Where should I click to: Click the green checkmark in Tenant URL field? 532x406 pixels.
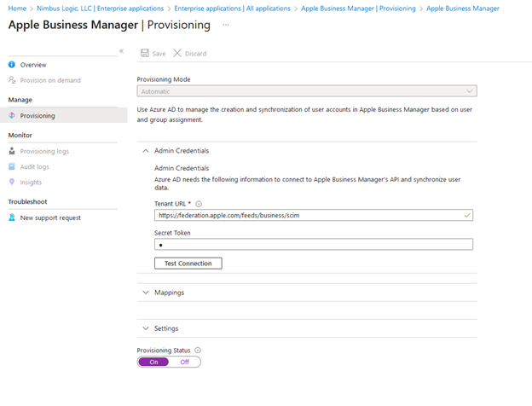[467, 215]
